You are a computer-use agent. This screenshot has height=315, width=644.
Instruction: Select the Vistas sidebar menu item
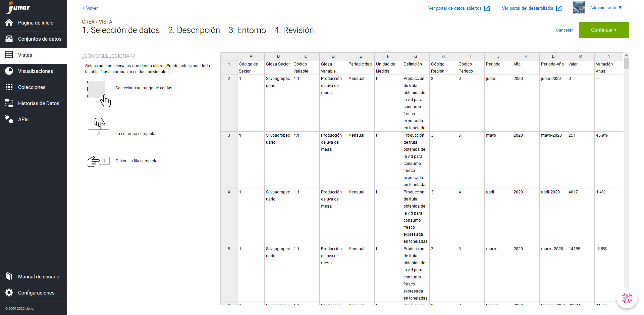pyautogui.click(x=34, y=55)
